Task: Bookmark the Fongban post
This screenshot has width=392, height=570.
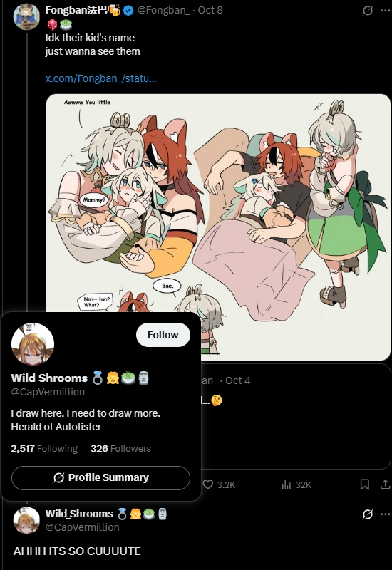Action: coord(365,484)
